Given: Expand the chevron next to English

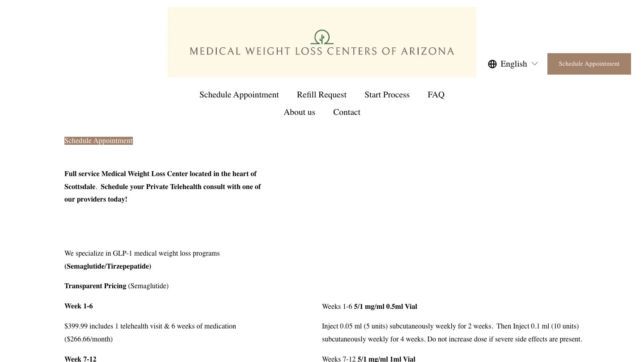Looking at the screenshot, I should point(534,64).
